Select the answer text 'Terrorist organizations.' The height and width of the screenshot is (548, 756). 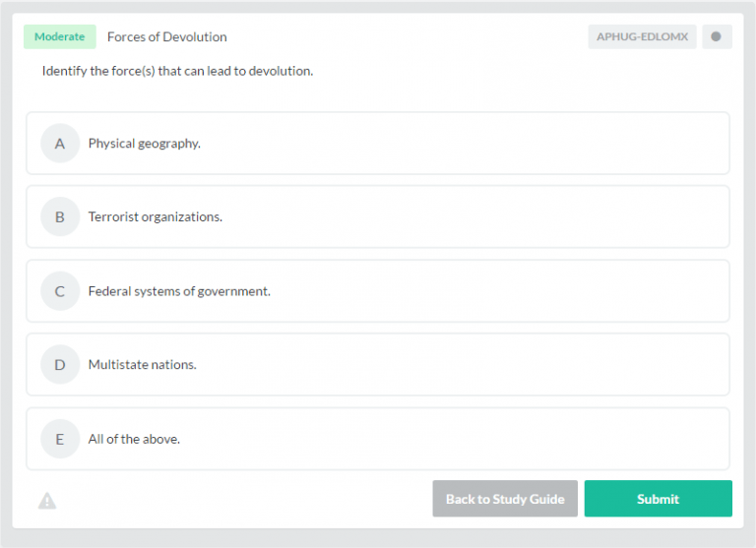(156, 217)
